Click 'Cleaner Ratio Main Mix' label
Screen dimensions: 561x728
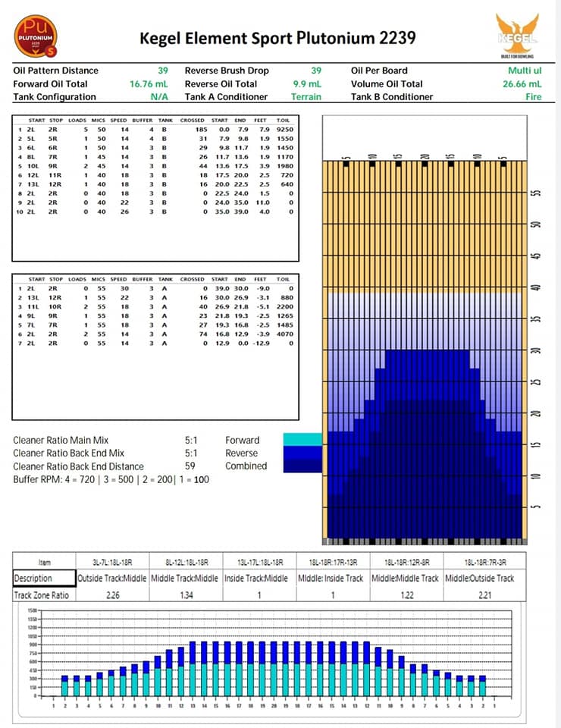[61, 440]
